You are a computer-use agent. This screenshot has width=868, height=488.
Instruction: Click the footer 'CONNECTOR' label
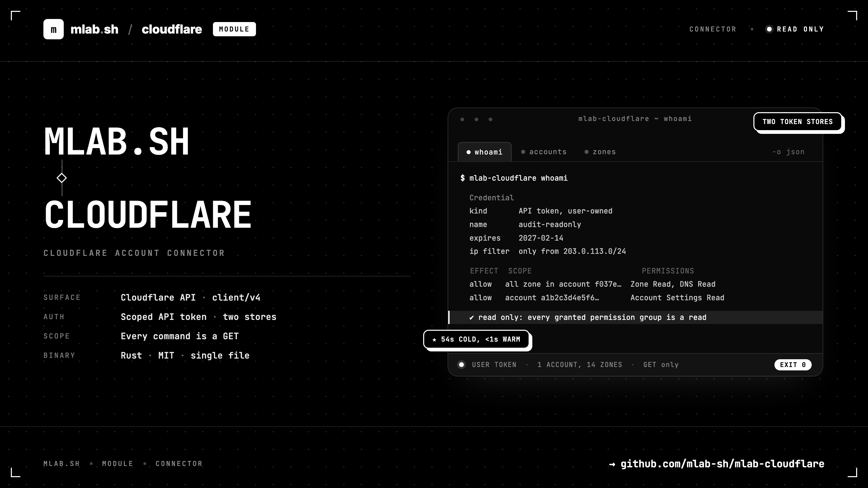click(179, 464)
